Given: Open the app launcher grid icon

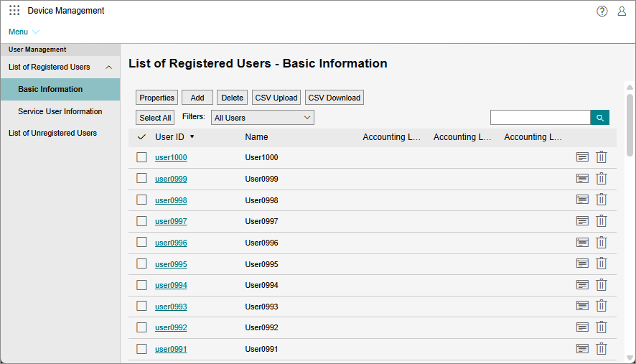Looking at the screenshot, I should (14, 11).
